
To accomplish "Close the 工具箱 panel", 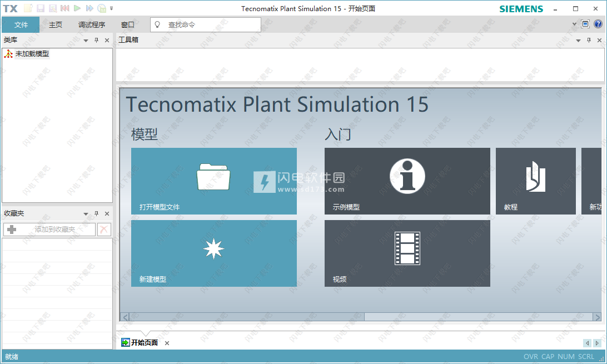I will point(599,40).
